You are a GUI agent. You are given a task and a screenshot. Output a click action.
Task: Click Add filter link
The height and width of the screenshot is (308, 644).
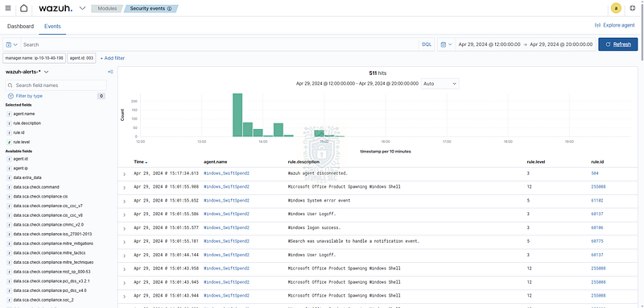pyautogui.click(x=113, y=58)
